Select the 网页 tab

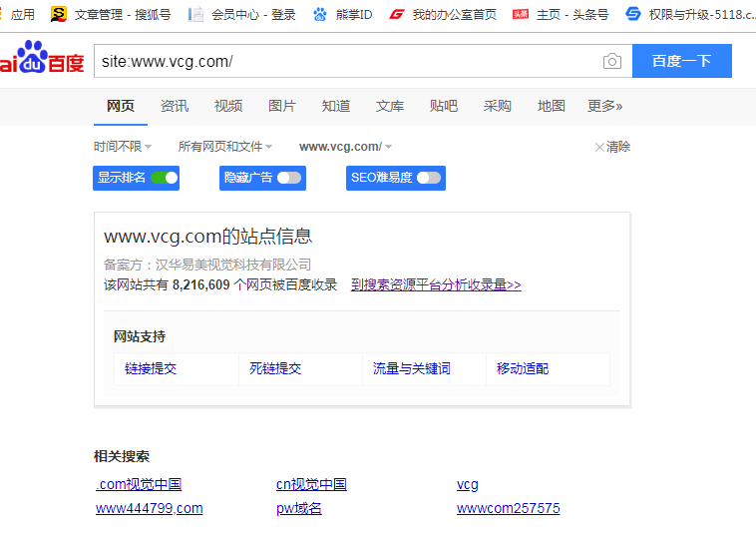point(121,106)
